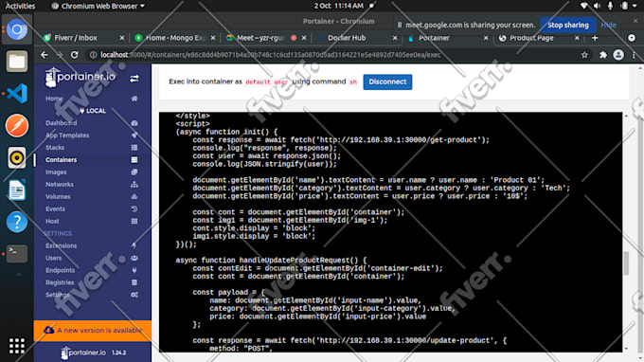Click Stop sharing button
The image size is (644, 362).
click(568, 25)
